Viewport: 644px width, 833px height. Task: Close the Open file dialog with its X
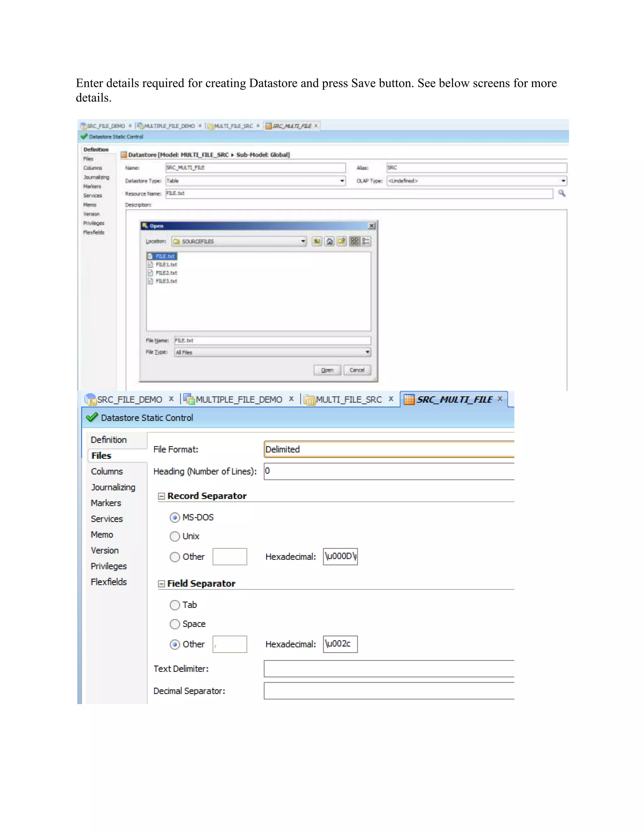point(372,226)
